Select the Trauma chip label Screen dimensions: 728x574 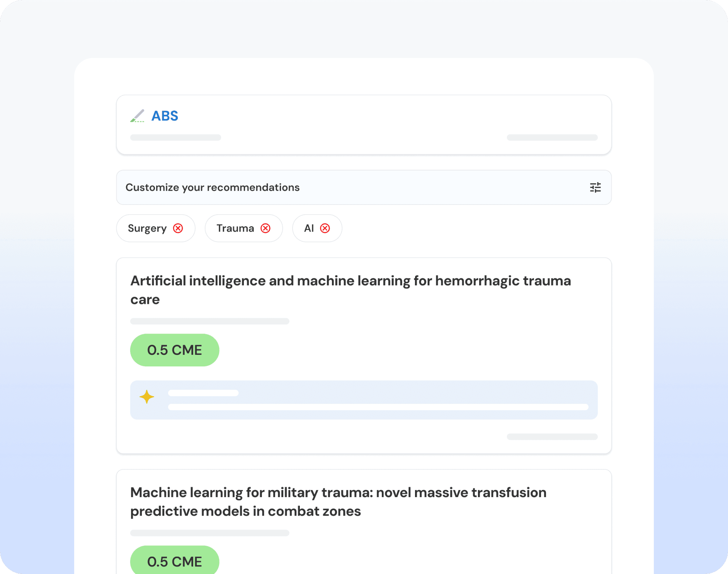[x=235, y=228]
